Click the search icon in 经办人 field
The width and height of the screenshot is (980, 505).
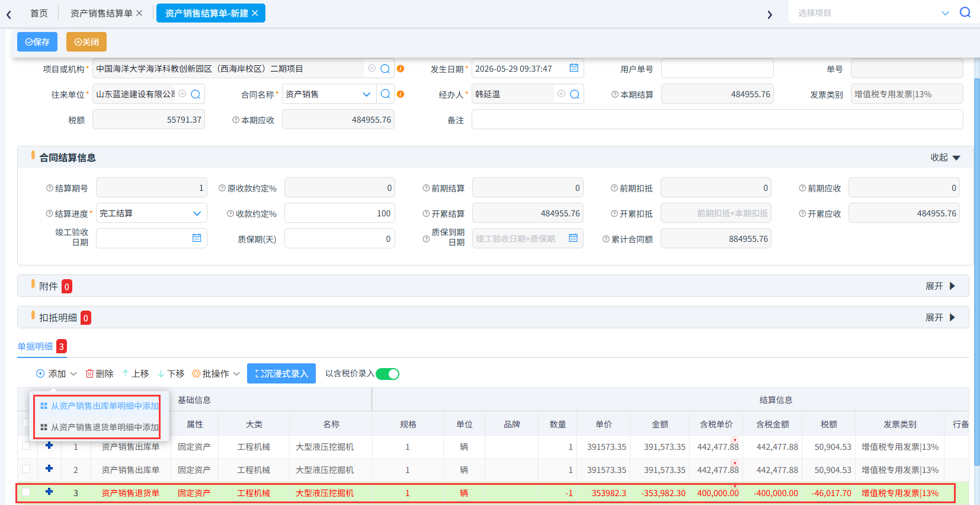point(575,94)
